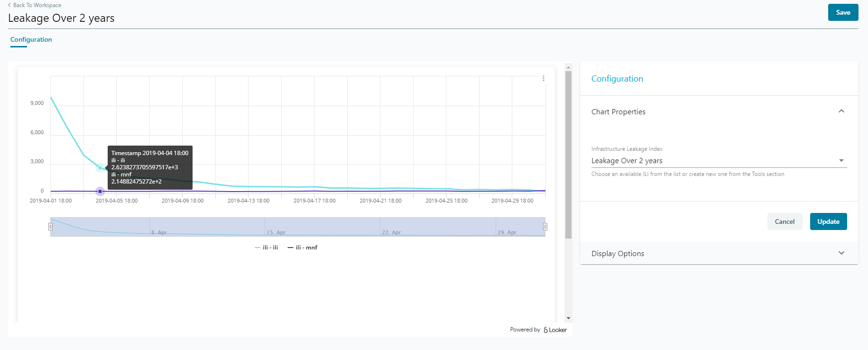
Task: Click the Cancel button
Action: coord(785,221)
